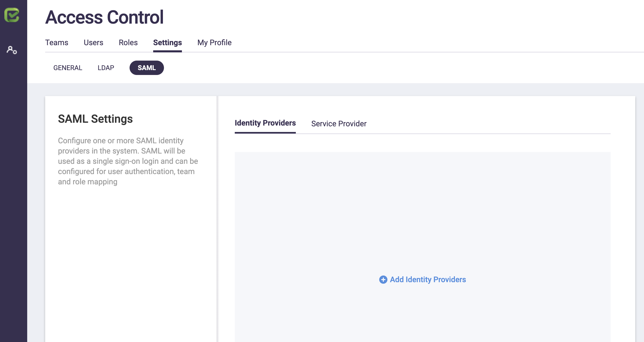Switch to the Service Provider tab
The image size is (644, 342).
(x=339, y=124)
